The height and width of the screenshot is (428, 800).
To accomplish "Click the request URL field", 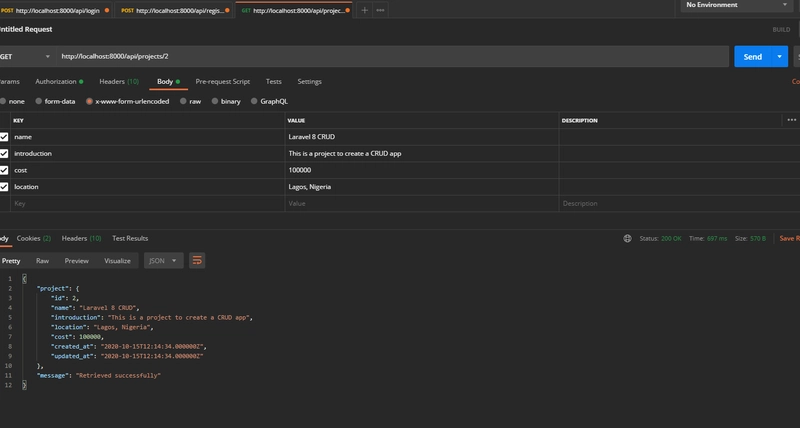I will (x=392, y=57).
